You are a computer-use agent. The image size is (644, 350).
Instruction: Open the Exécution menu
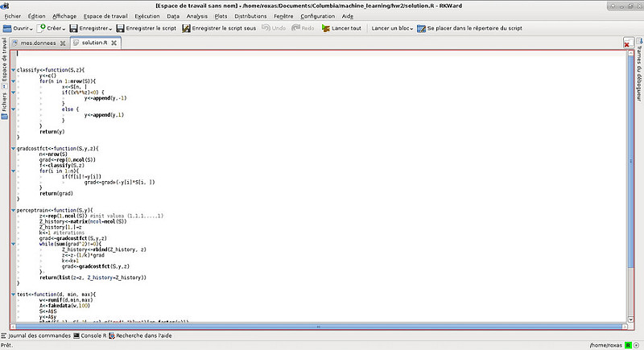coord(147,16)
